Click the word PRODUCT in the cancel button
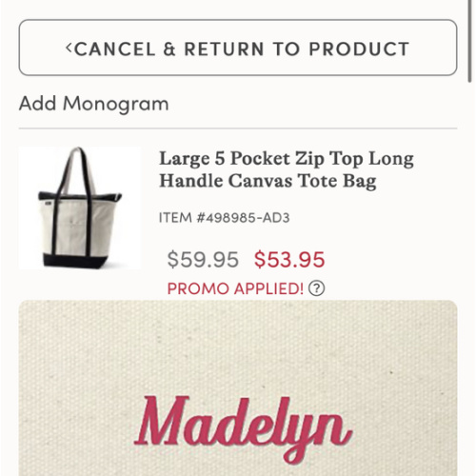Screen dimensions: 476x476 359,49
